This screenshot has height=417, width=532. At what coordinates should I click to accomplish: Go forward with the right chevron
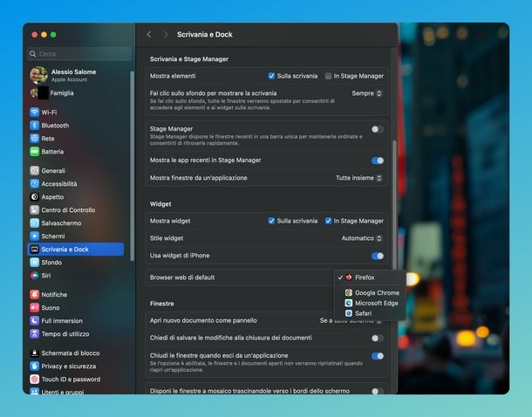tap(165, 34)
